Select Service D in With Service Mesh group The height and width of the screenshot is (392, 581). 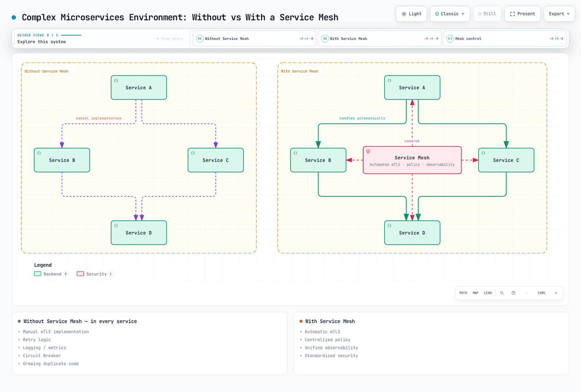click(412, 233)
